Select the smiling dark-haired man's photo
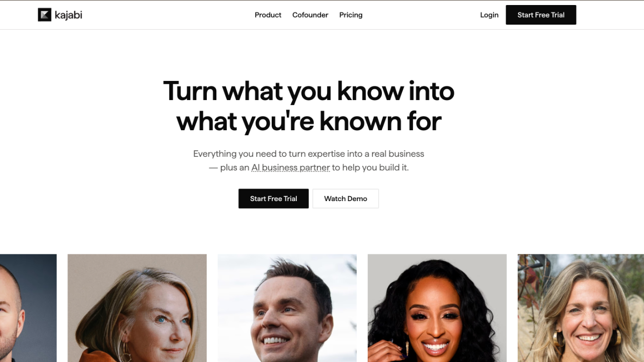Screen dimensions: 644x362 [287, 308]
